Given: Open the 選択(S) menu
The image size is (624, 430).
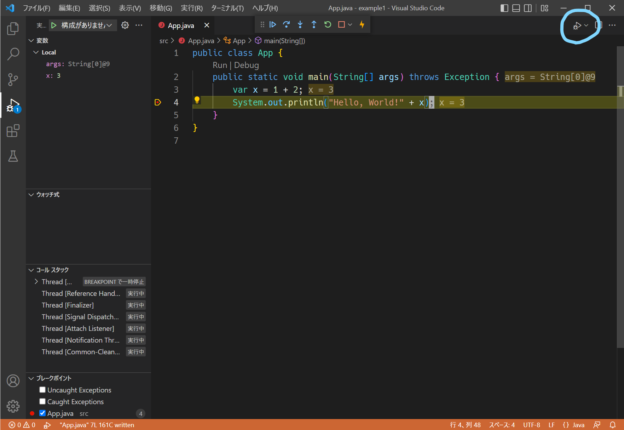Looking at the screenshot, I should (x=99, y=8).
